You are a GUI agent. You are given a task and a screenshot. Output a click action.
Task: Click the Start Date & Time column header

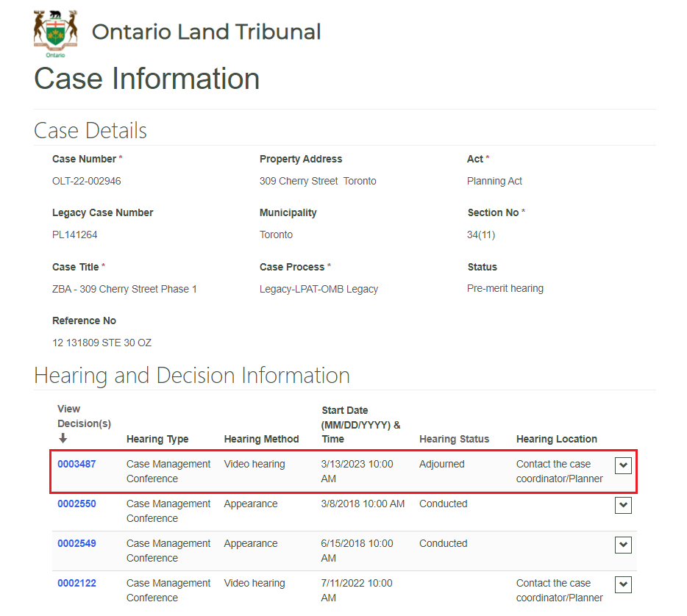click(360, 424)
